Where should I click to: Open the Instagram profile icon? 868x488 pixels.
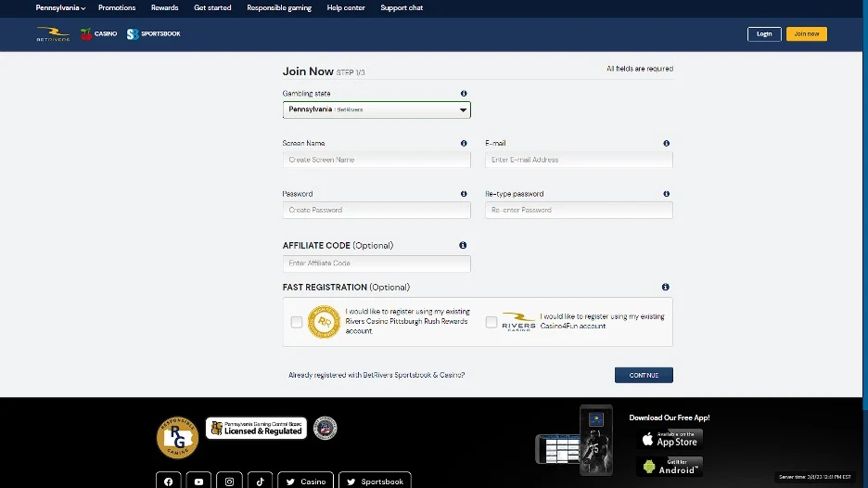pos(229,481)
